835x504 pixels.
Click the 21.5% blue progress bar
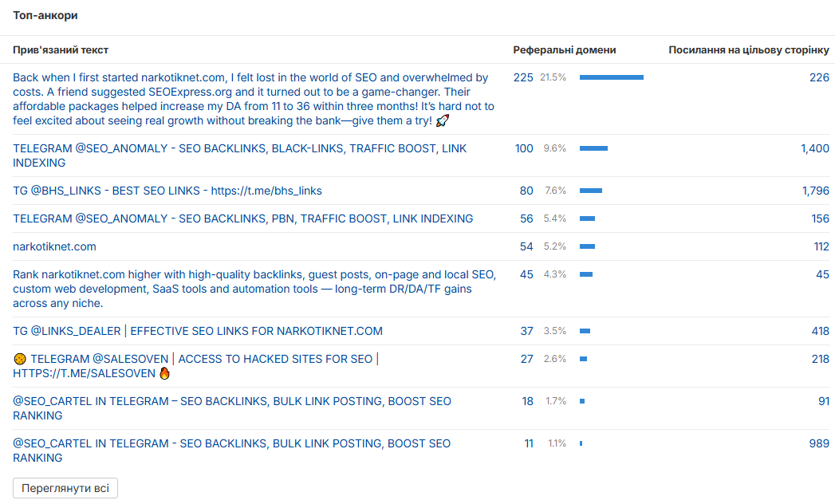(612, 77)
